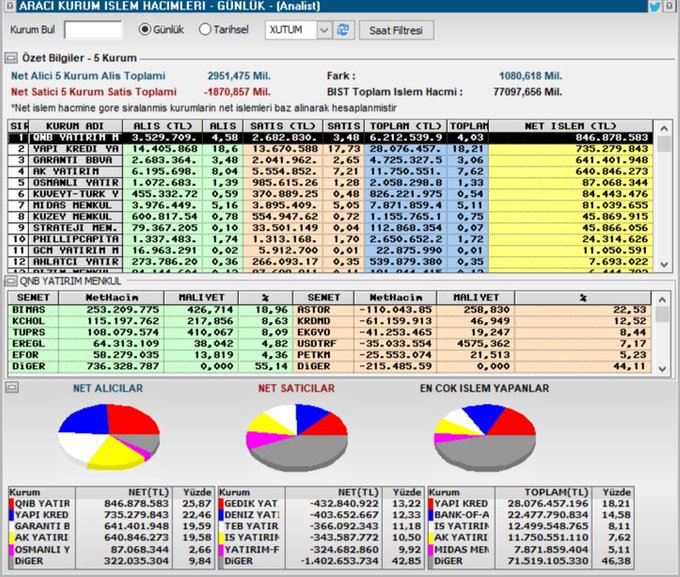Select the MIDAS MENKUL row
Image resolution: width=680 pixels, height=577 pixels.
click(330, 206)
